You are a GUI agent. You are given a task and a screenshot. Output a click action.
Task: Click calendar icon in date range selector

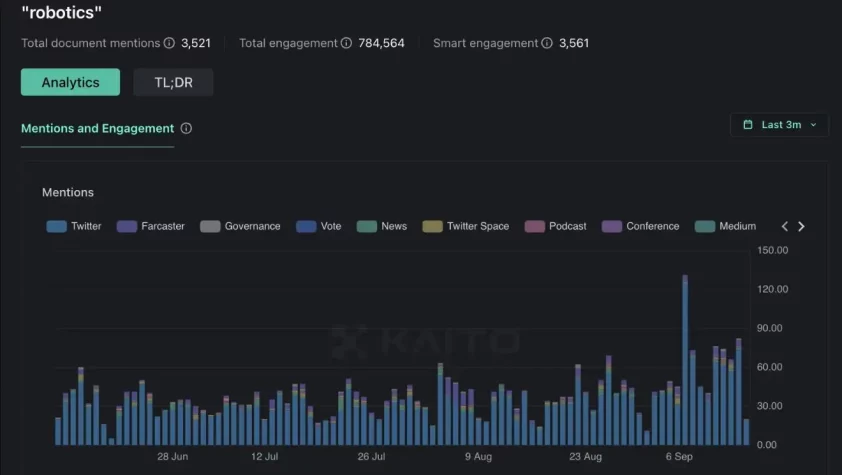click(x=747, y=125)
